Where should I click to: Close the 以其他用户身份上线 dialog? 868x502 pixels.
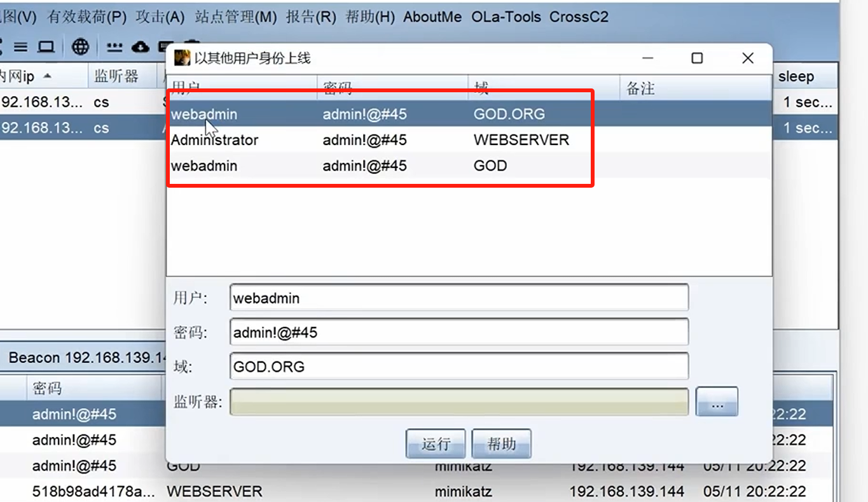tap(748, 59)
